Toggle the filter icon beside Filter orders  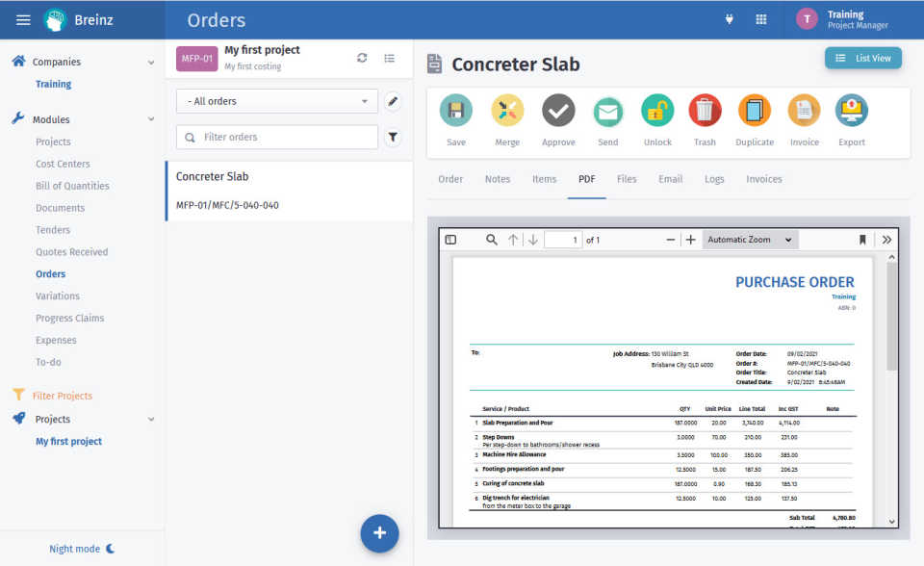click(x=393, y=137)
